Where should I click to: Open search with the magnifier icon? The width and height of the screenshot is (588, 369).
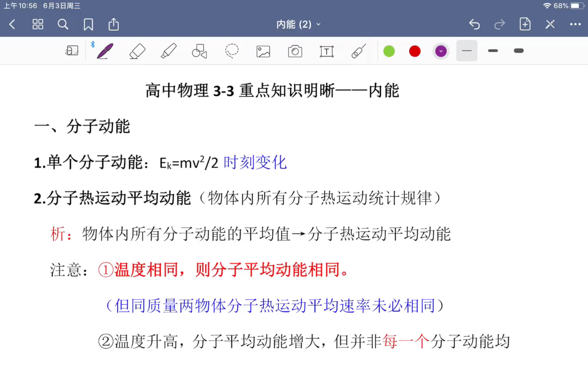click(x=63, y=25)
